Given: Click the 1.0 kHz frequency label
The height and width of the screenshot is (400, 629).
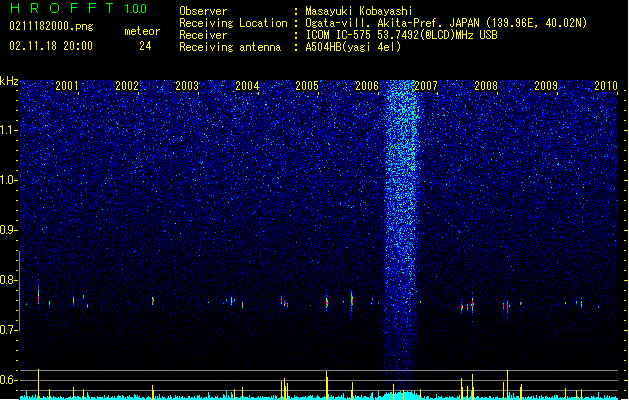Looking at the screenshot, I should pos(9,180).
